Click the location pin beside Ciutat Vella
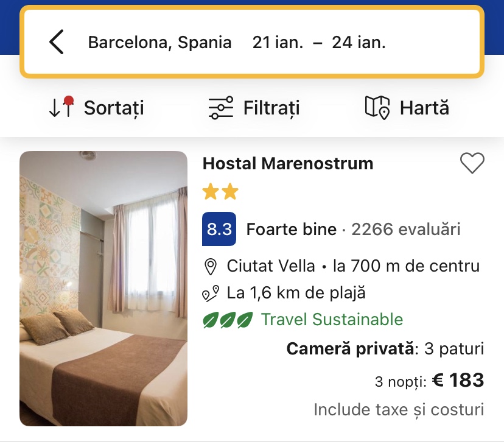This screenshot has width=504, height=447. pyautogui.click(x=211, y=267)
